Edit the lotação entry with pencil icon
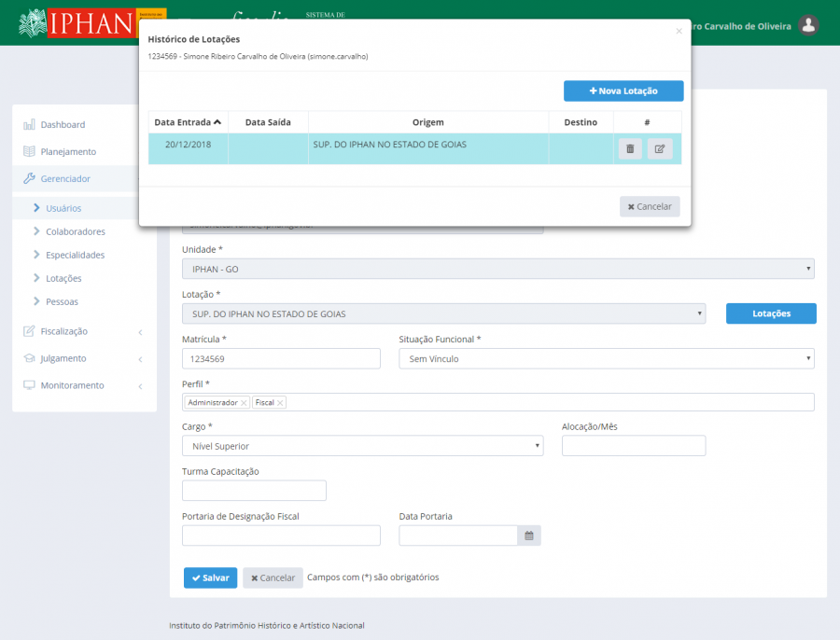Screen dimensions: 840x640 (660, 148)
